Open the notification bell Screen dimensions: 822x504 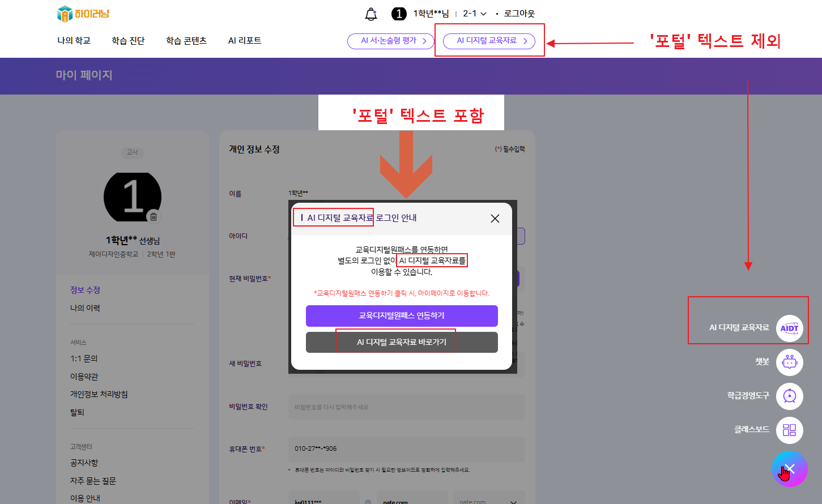click(x=371, y=14)
